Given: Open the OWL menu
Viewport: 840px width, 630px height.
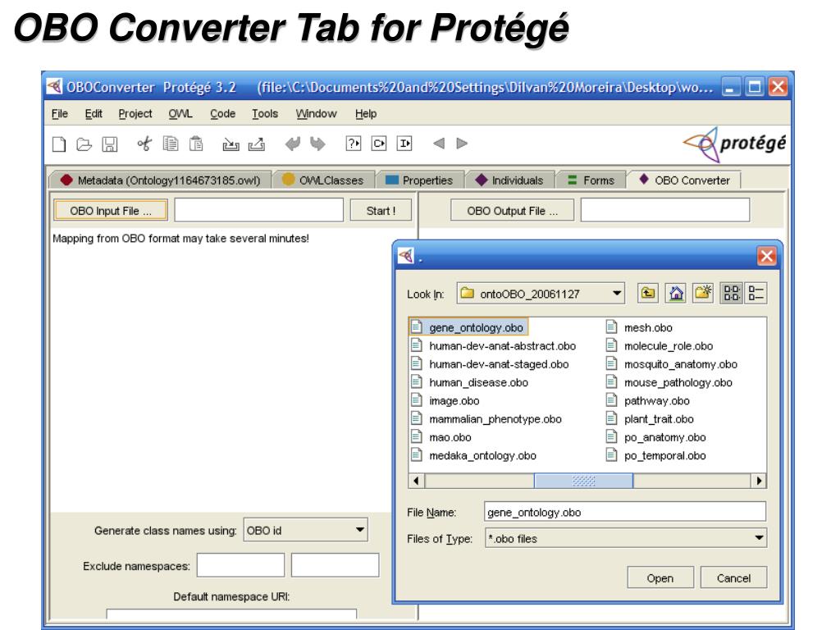Looking at the screenshot, I should (180, 113).
